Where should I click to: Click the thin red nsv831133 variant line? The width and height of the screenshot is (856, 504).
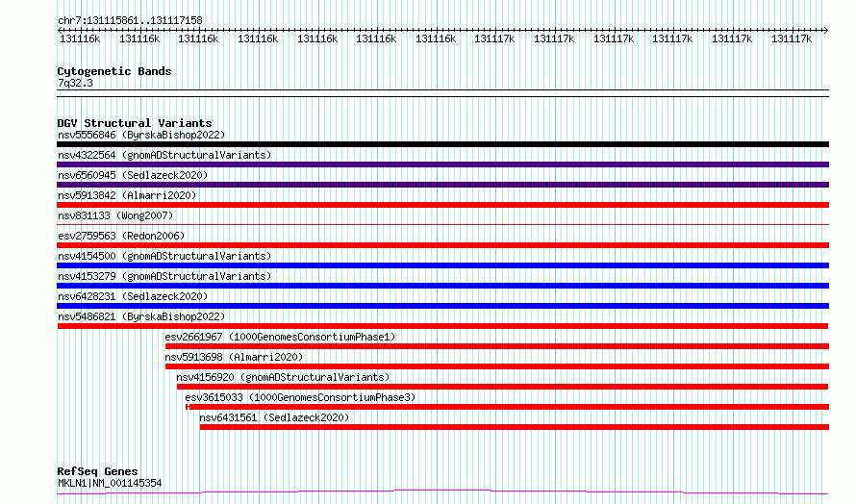(442, 224)
